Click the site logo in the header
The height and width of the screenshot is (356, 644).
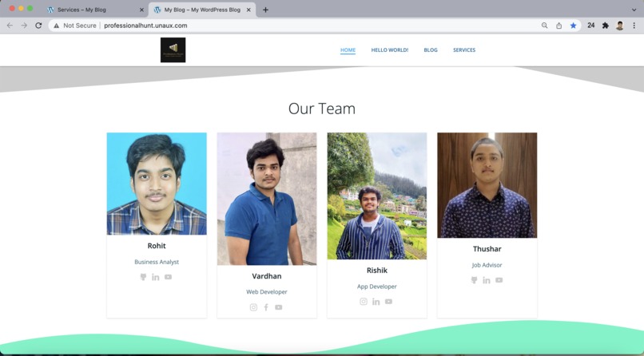(x=173, y=50)
